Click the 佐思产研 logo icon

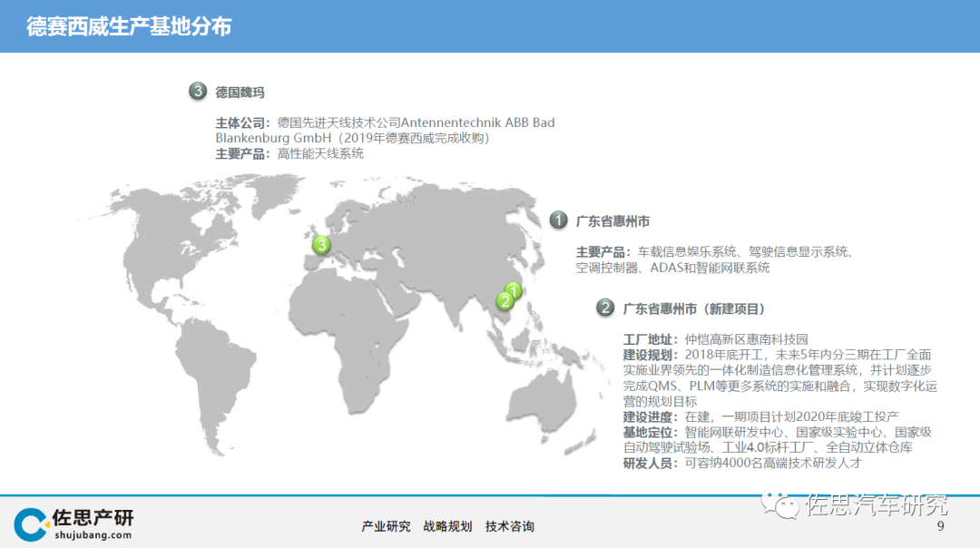[x=31, y=524]
